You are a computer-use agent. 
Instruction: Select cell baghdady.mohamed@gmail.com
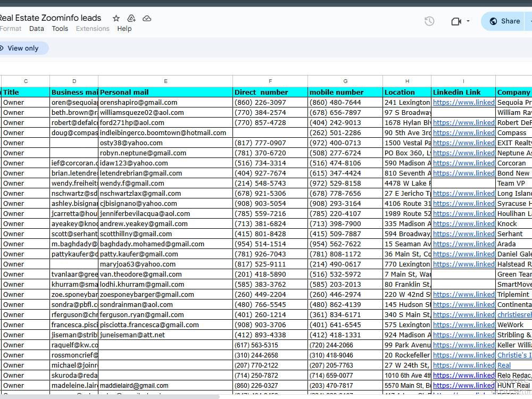point(165,244)
